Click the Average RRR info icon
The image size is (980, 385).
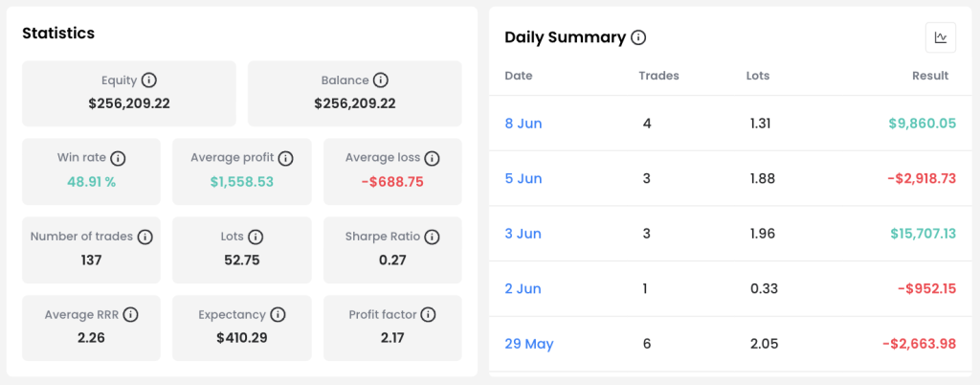(130, 314)
